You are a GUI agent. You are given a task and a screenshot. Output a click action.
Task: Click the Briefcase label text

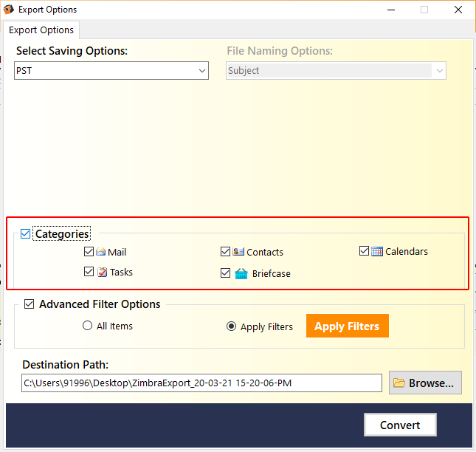point(272,274)
